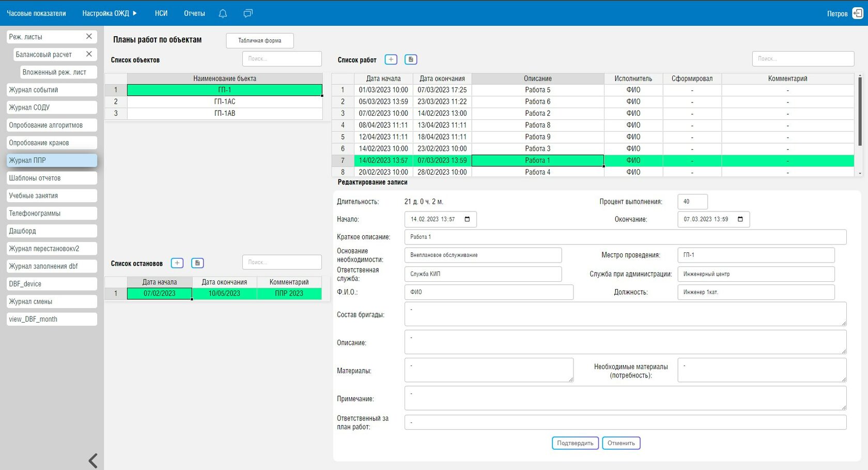This screenshot has width=868, height=470.
Task: Open Шаблоны отчетов in the sidebar
Action: point(52,178)
